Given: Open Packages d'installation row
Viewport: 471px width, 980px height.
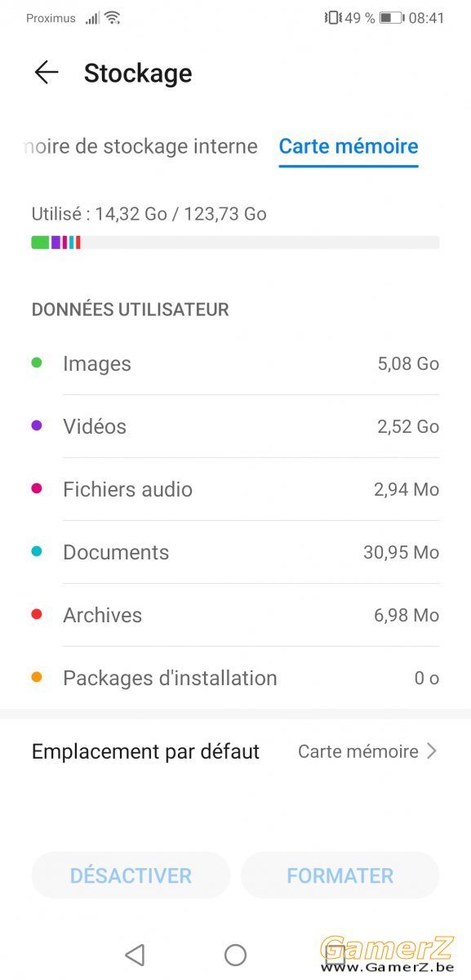Looking at the screenshot, I should [x=235, y=678].
